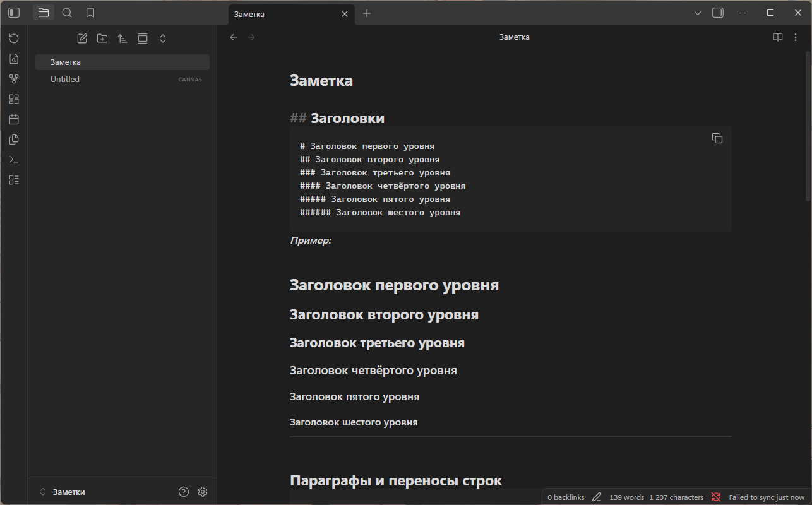812x505 pixels.
Task: Click the calendar daily note icon
Action: (14, 119)
